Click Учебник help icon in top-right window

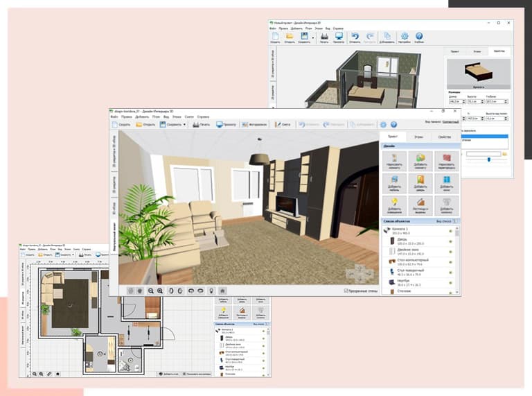click(419, 37)
